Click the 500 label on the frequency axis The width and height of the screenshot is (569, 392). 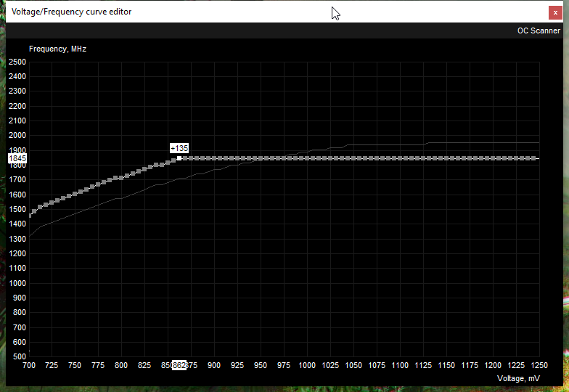pyautogui.click(x=20, y=356)
